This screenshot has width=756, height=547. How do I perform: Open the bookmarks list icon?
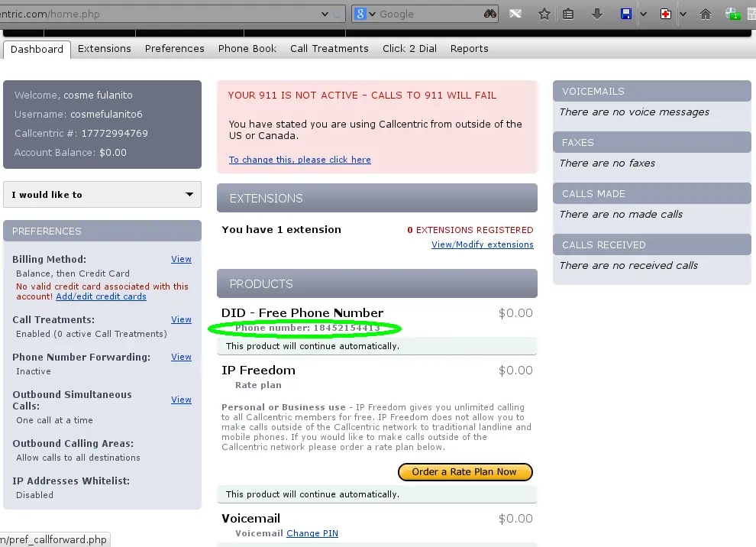568,14
